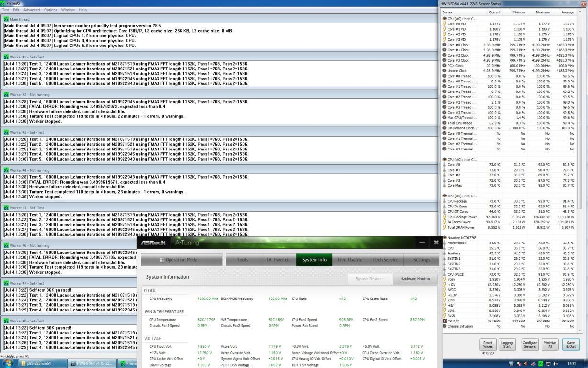Click the Worker #7 Self-Test window icon
This screenshot has width=588, height=368.
click(x=6, y=283)
